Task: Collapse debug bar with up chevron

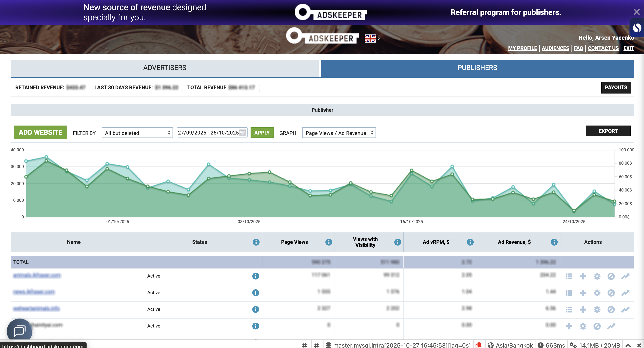Action: tap(628, 345)
